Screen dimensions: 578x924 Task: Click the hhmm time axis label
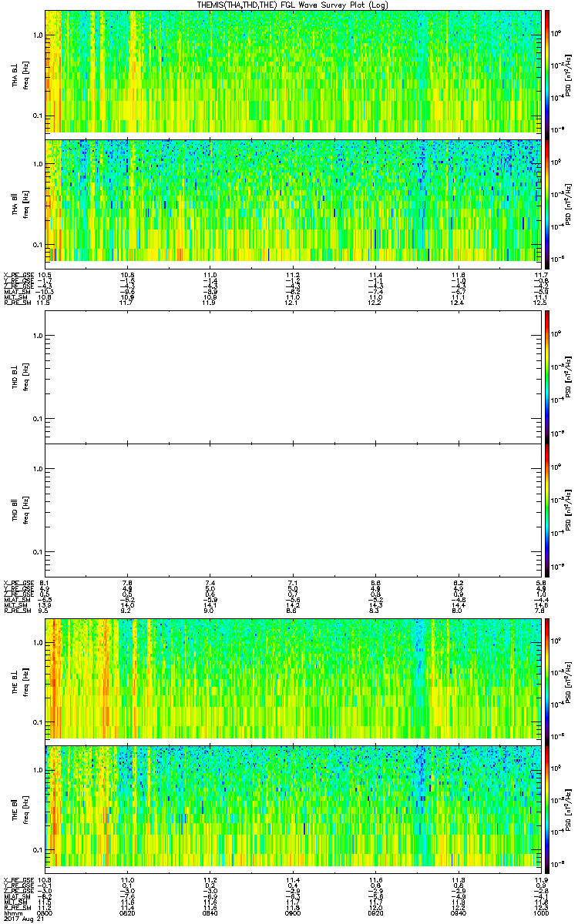[x=12, y=912]
